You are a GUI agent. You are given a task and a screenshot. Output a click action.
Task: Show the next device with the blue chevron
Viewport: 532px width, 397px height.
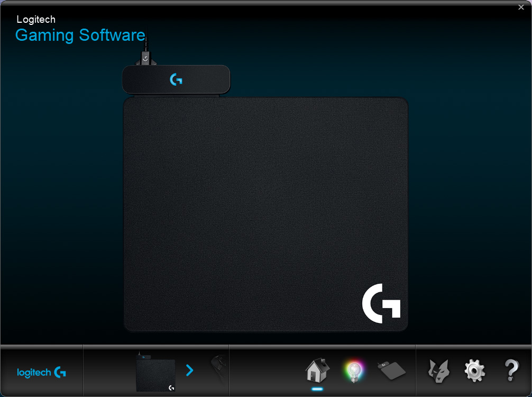[190, 370]
